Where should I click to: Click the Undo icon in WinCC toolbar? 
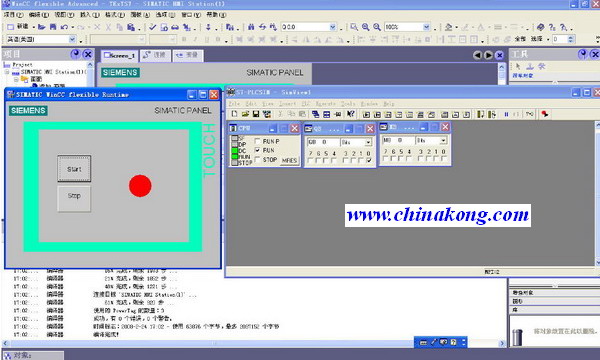[x=64, y=27]
